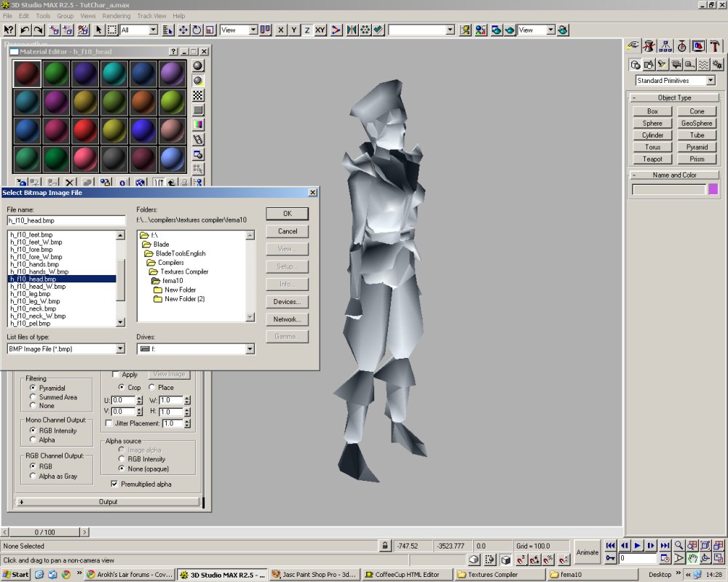The image size is (728, 582).
Task: Open the Group menu
Action: pyautogui.click(x=65, y=16)
